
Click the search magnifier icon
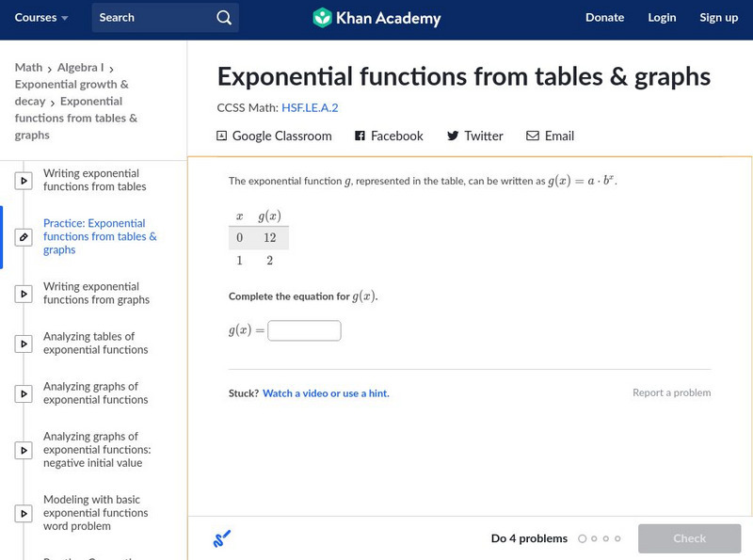tap(223, 18)
